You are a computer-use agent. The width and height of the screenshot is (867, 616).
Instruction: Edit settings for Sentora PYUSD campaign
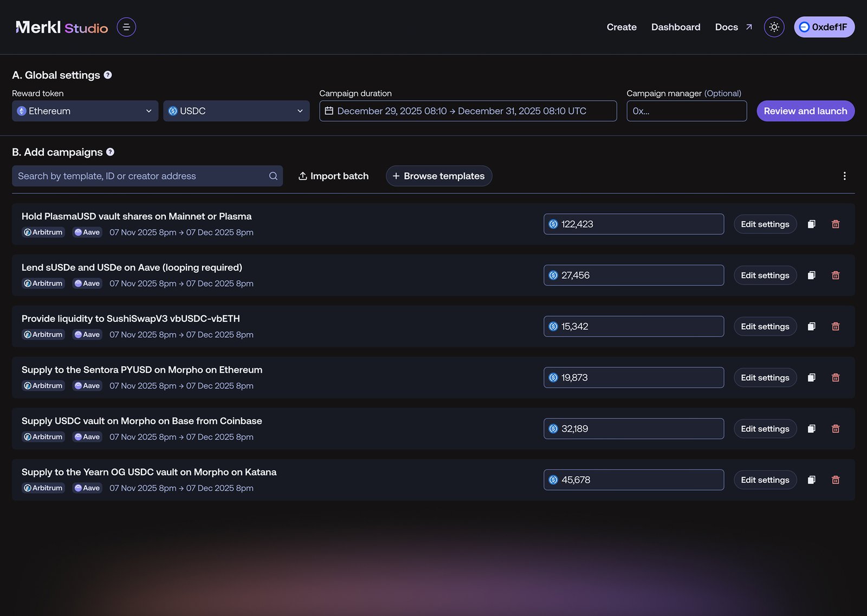coord(765,378)
